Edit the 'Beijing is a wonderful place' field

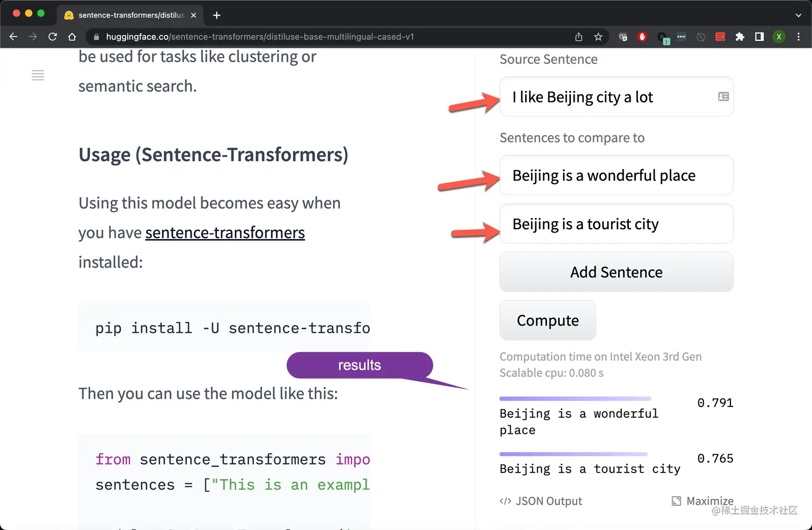617,175
